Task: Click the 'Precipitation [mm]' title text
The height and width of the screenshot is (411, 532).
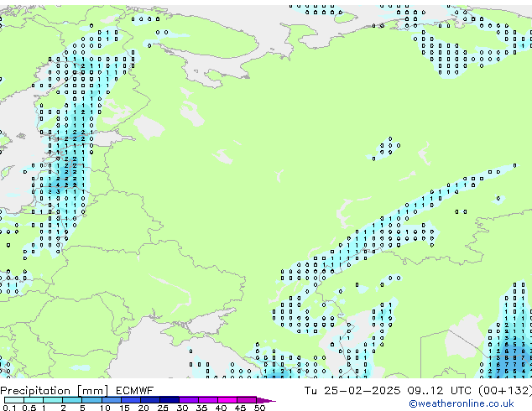Action: pos(55,391)
